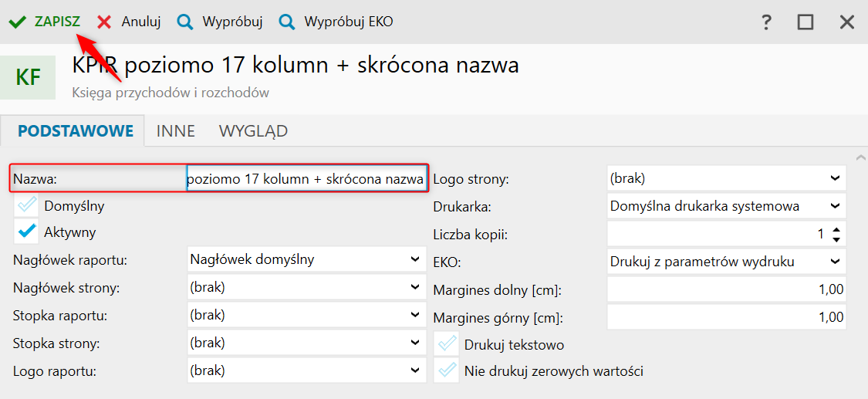
Task: Click the Margines dolny value field
Action: 725,289
